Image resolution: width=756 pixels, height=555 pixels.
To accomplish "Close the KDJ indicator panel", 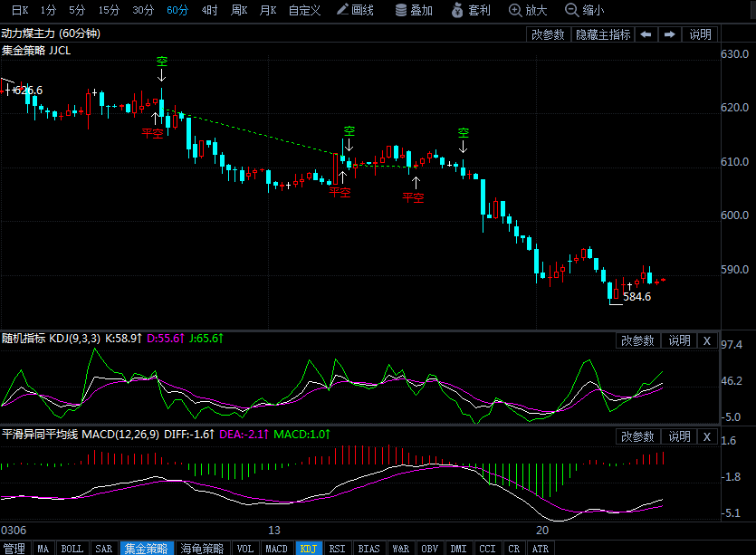I will coord(707,341).
